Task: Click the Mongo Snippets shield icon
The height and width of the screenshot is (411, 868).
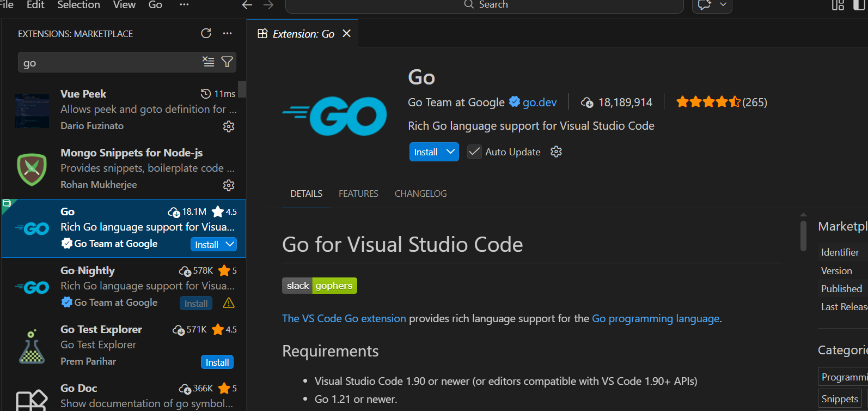Action: click(x=32, y=170)
